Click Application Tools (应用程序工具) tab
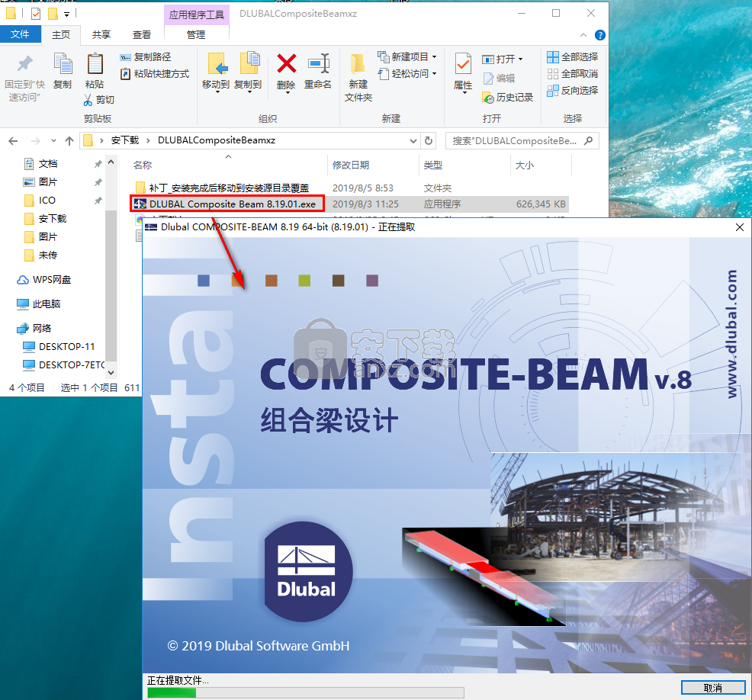This screenshot has width=752, height=700. [197, 14]
